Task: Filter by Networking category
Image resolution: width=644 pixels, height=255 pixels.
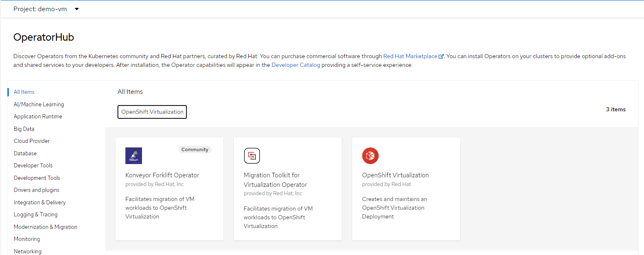Action: pos(28,252)
